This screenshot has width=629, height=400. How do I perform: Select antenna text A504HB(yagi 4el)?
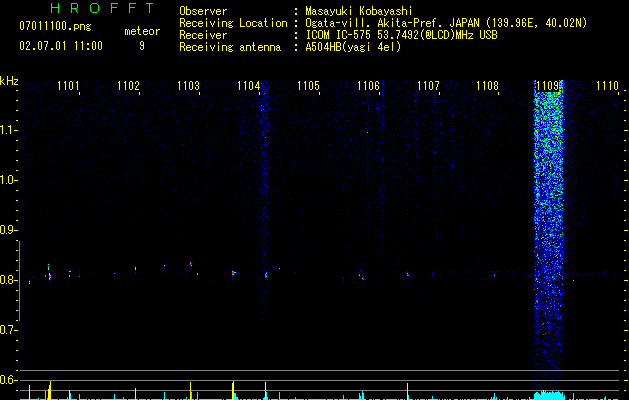(353, 47)
